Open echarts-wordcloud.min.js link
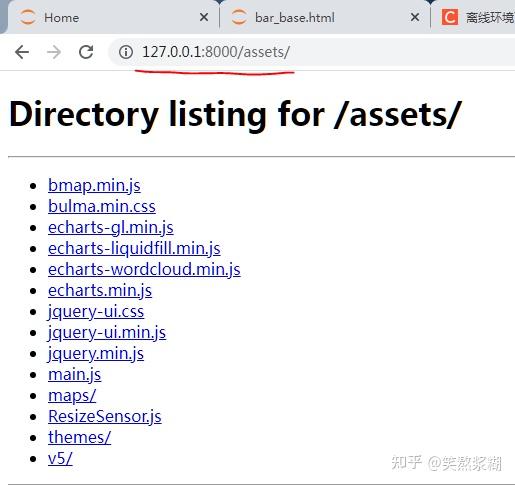Screen dimensions: 515x485 [x=144, y=270]
